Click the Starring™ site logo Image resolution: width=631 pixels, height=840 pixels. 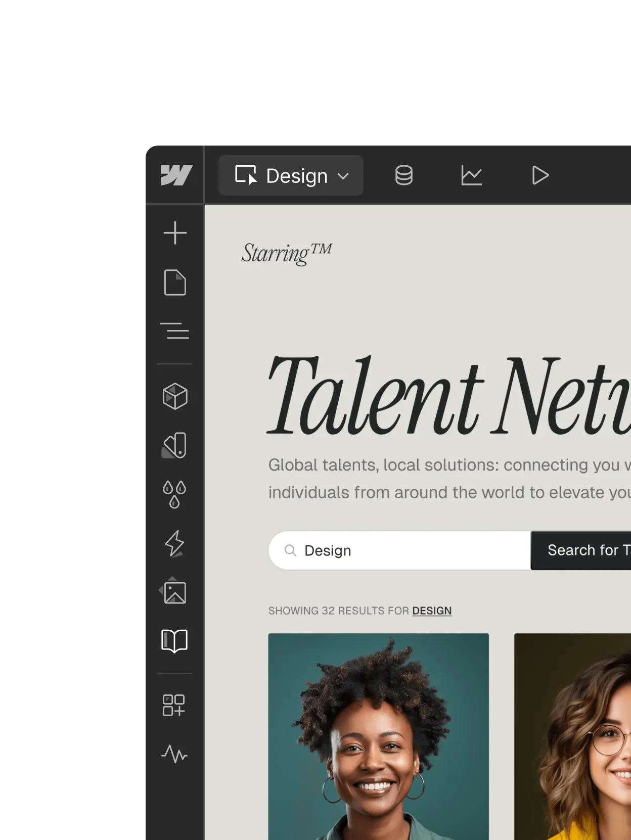tap(287, 253)
